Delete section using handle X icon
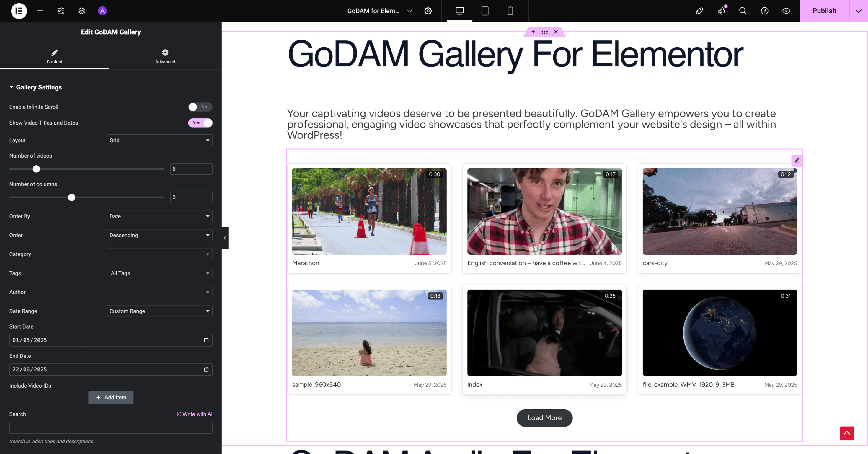 556,32
